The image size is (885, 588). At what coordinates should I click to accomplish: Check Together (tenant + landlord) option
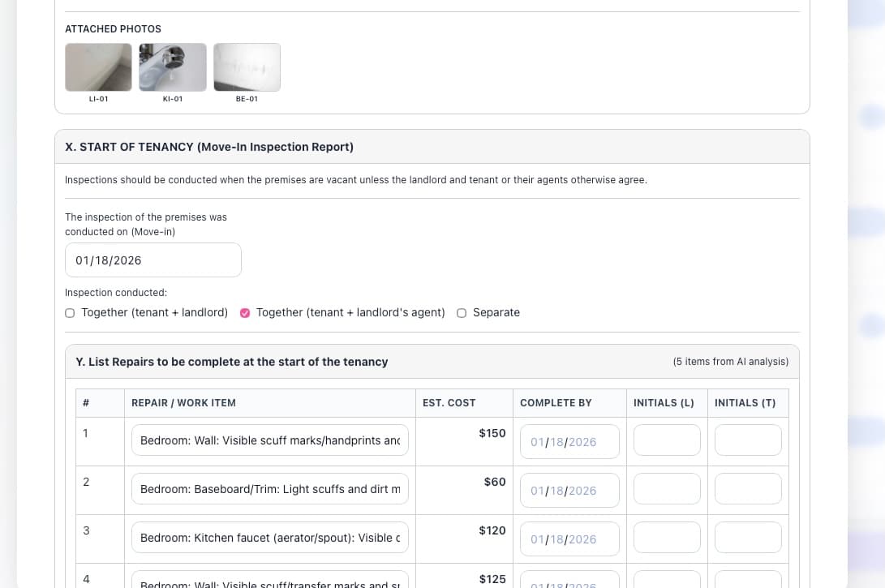pos(70,313)
